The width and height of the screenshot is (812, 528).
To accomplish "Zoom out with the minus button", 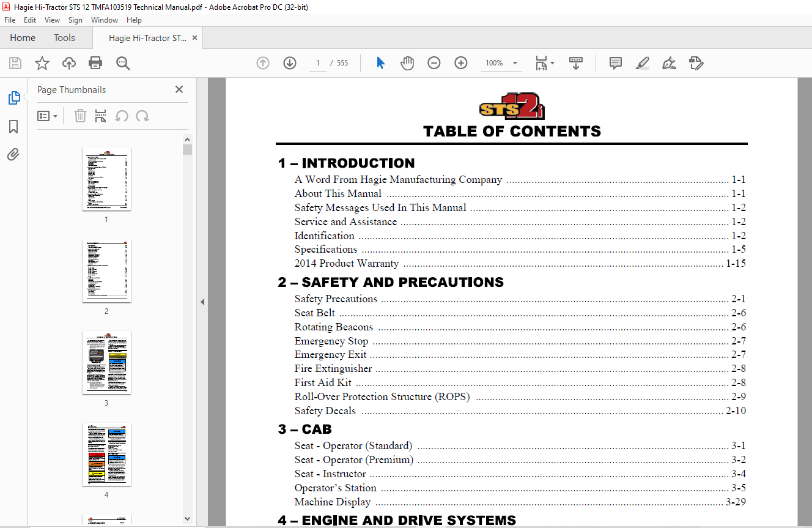I will click(434, 63).
